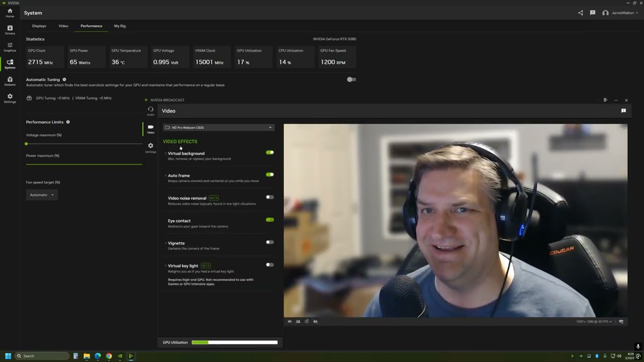Screen dimensions: 644x362
Task: Click the GPU Clock 2715 MHz statistic
Action: (x=45, y=57)
